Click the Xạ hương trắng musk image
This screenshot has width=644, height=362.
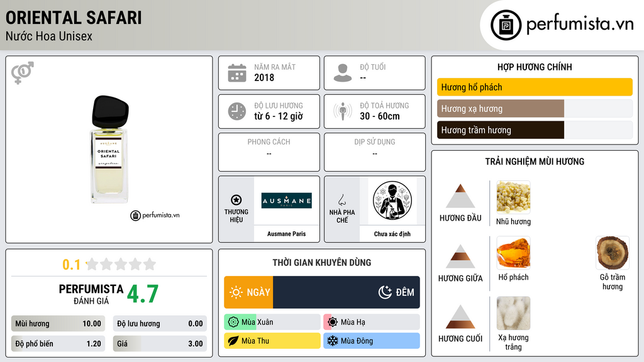click(x=513, y=313)
